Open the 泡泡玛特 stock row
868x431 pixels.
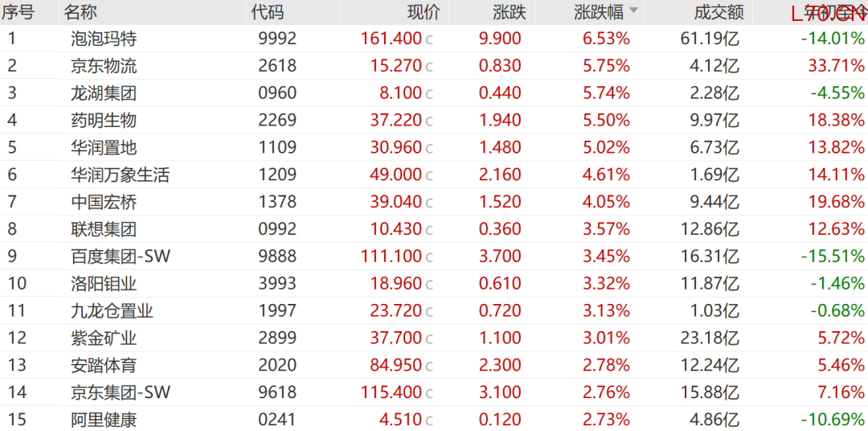point(104,39)
